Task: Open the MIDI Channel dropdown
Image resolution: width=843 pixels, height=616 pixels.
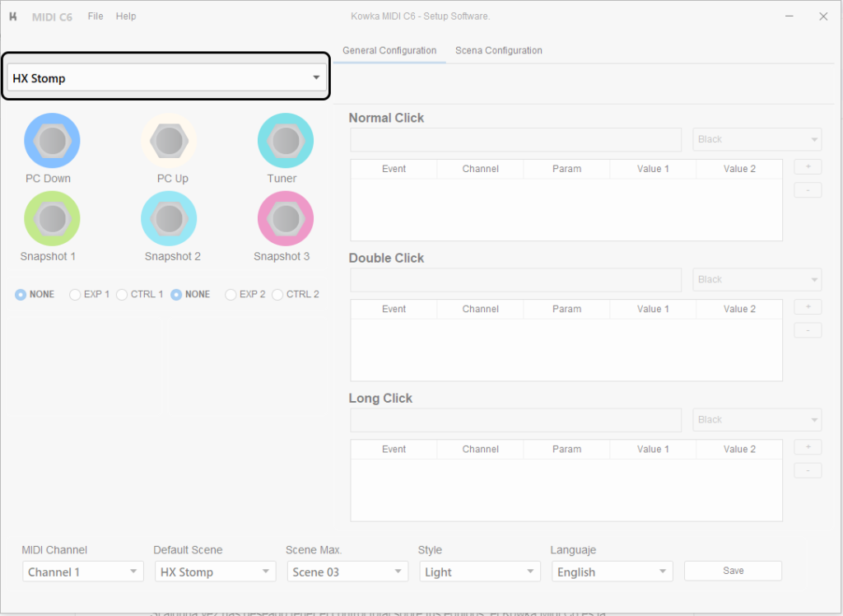Action: (83, 572)
